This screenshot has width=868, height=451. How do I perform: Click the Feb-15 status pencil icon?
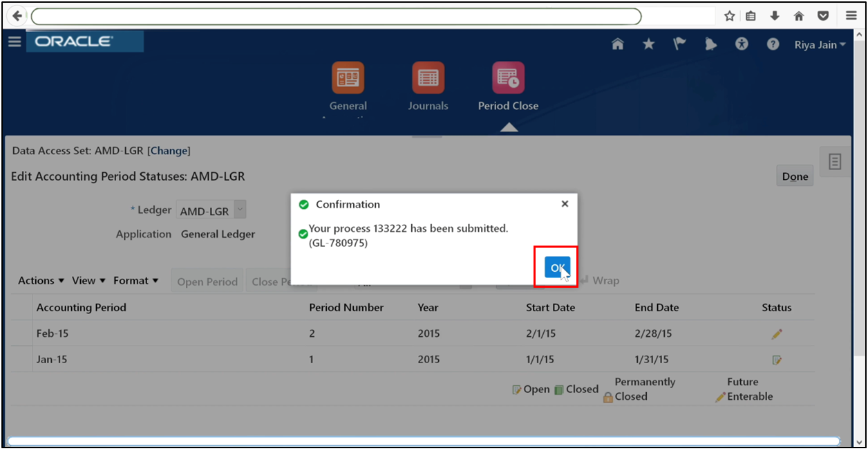(776, 333)
